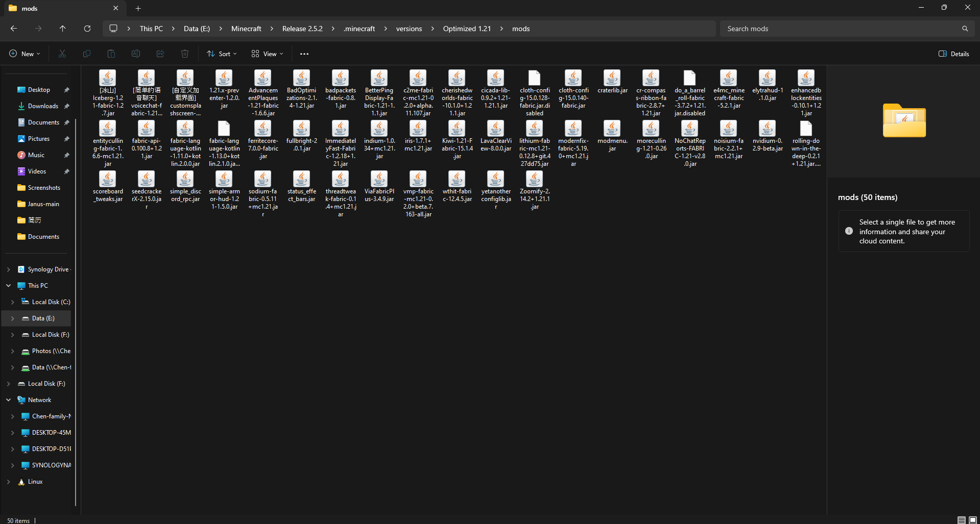This screenshot has height=524, width=980.
Task: Open the View dropdown menu
Action: click(267, 54)
